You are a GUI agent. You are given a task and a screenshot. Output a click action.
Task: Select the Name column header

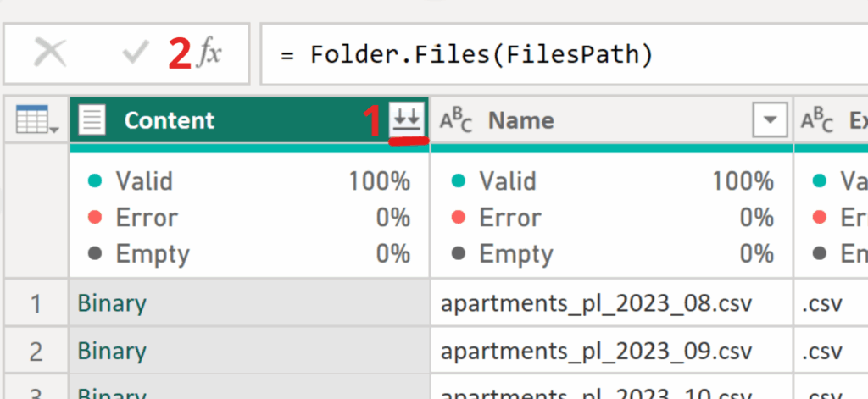click(x=593, y=121)
